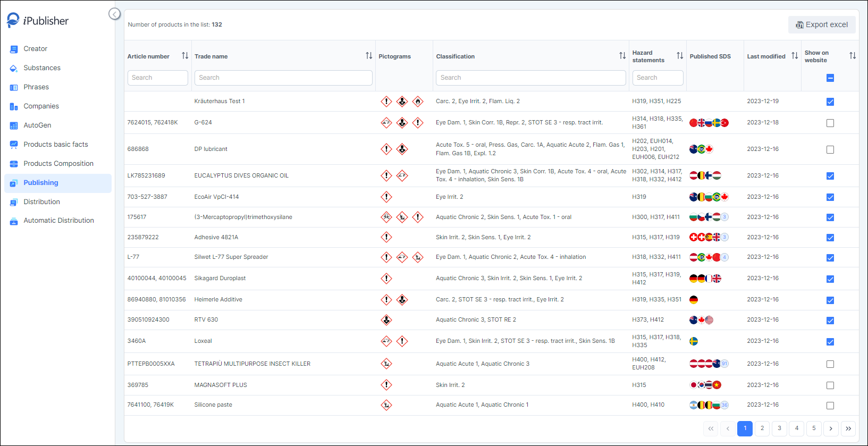This screenshot has height=446, width=868.
Task: Open the Companies menu item
Action: tap(41, 106)
